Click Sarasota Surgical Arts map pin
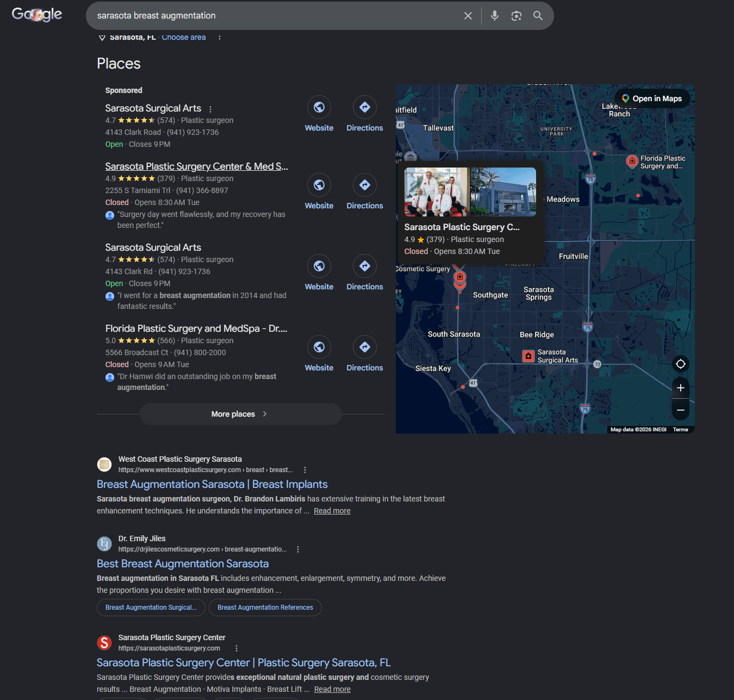 click(x=528, y=356)
